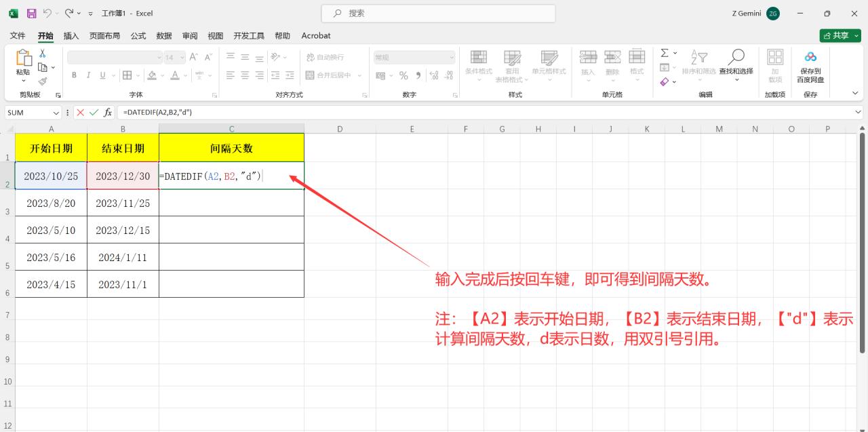Open the Alignment group dialog launcher

[365, 95]
